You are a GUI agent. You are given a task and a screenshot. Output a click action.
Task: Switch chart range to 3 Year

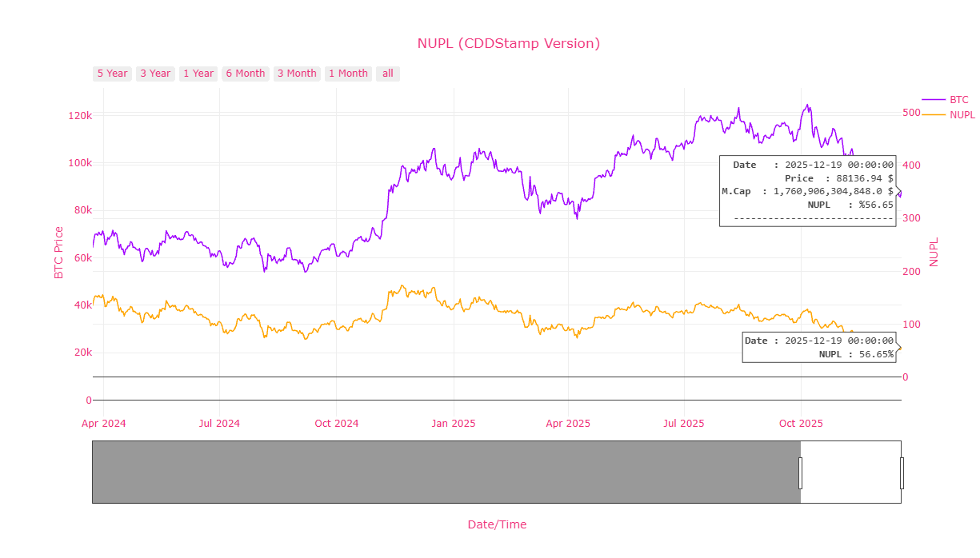pyautogui.click(x=155, y=74)
